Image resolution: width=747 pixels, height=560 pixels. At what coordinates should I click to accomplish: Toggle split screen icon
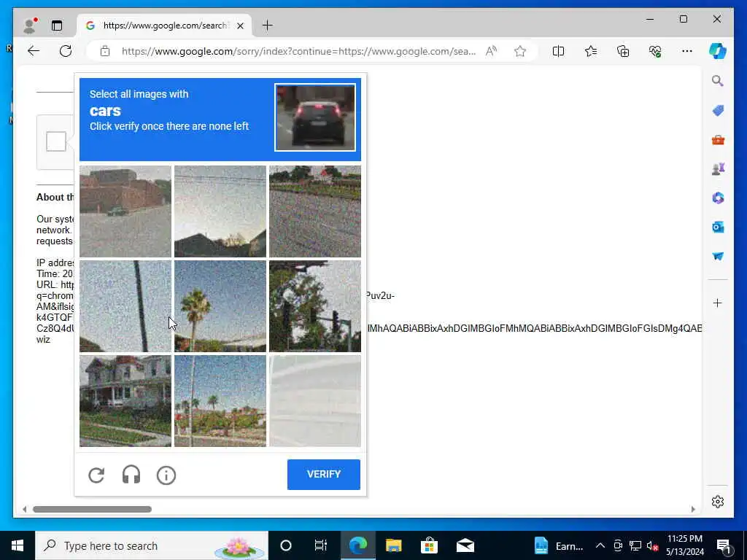click(558, 51)
